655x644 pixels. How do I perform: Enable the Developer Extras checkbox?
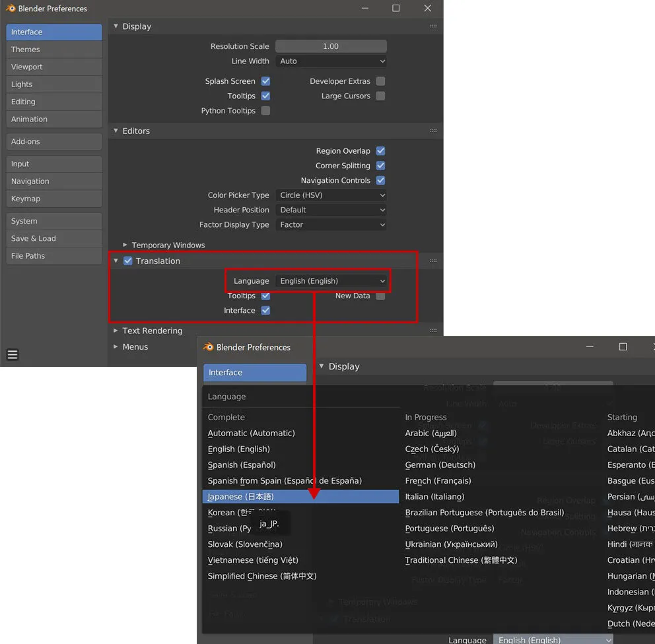380,81
